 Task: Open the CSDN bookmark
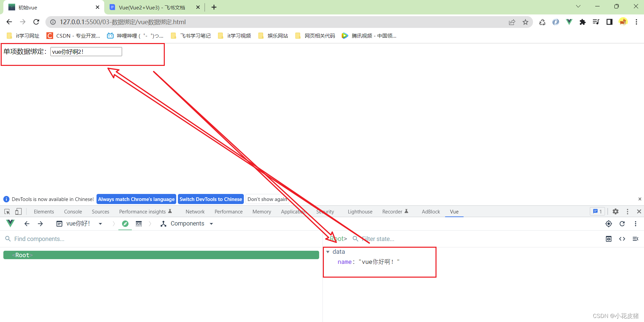pyautogui.click(x=73, y=36)
